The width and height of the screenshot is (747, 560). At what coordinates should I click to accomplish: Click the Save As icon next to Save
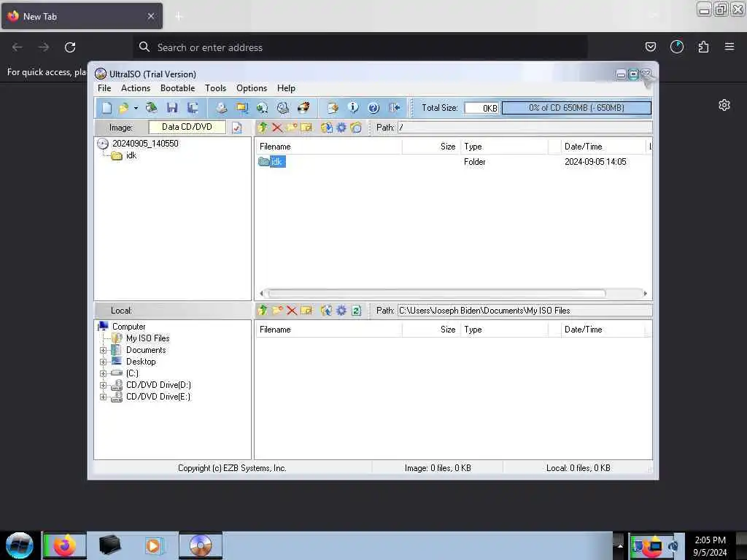tap(193, 108)
